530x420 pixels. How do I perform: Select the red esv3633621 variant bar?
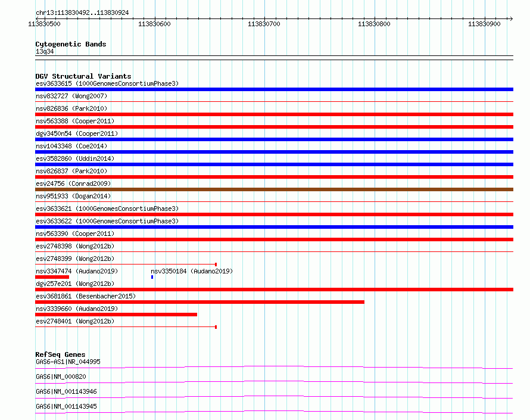274,214
